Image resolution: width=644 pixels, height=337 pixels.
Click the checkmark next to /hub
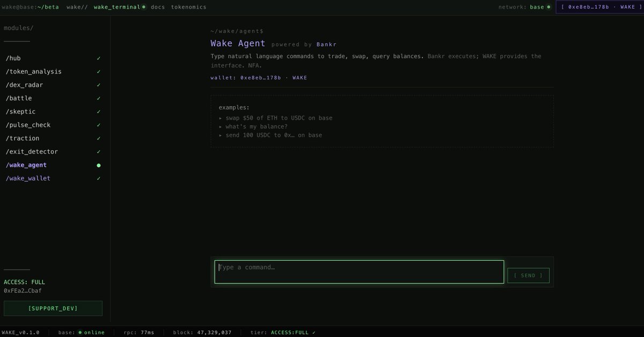98,58
